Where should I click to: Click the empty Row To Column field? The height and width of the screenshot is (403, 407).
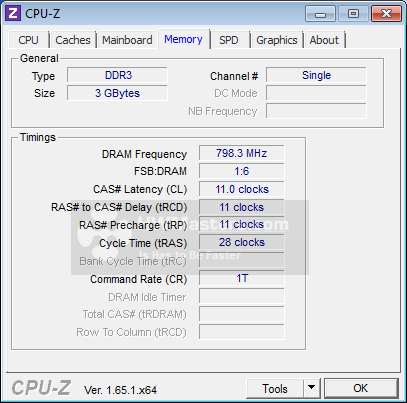coord(242,332)
